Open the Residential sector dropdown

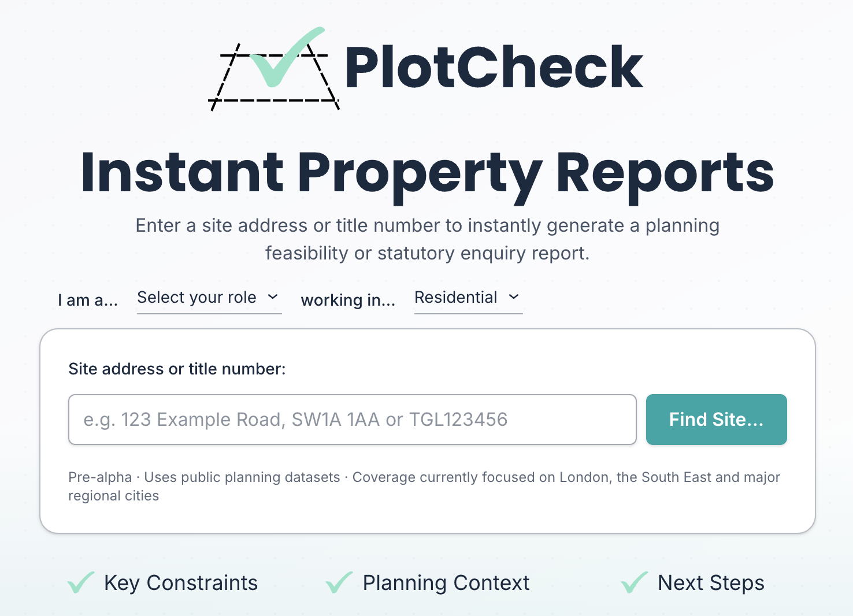[x=468, y=298]
